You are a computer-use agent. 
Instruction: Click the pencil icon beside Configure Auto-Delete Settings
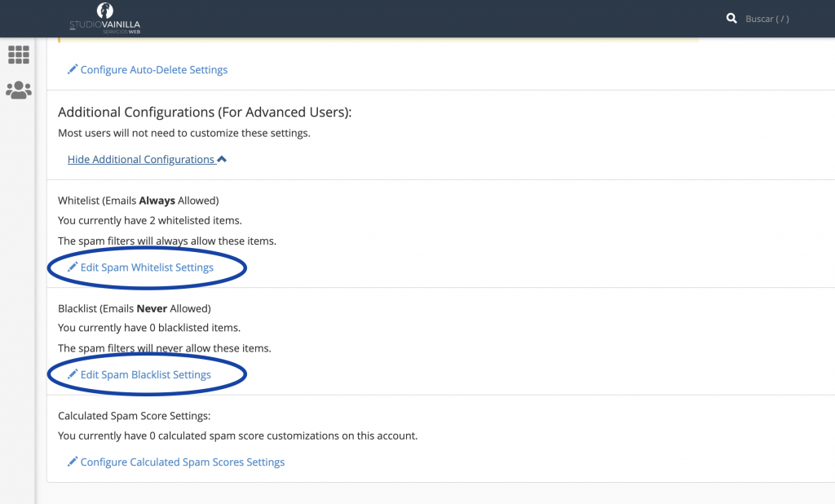point(73,70)
